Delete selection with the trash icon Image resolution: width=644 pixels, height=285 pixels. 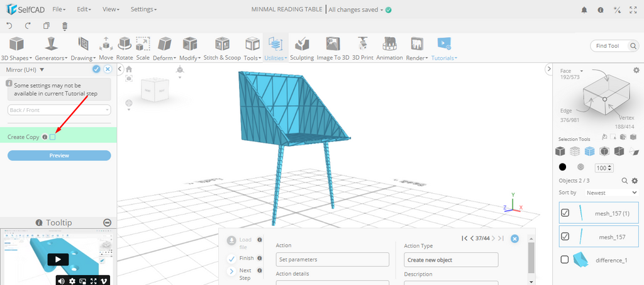point(64,26)
